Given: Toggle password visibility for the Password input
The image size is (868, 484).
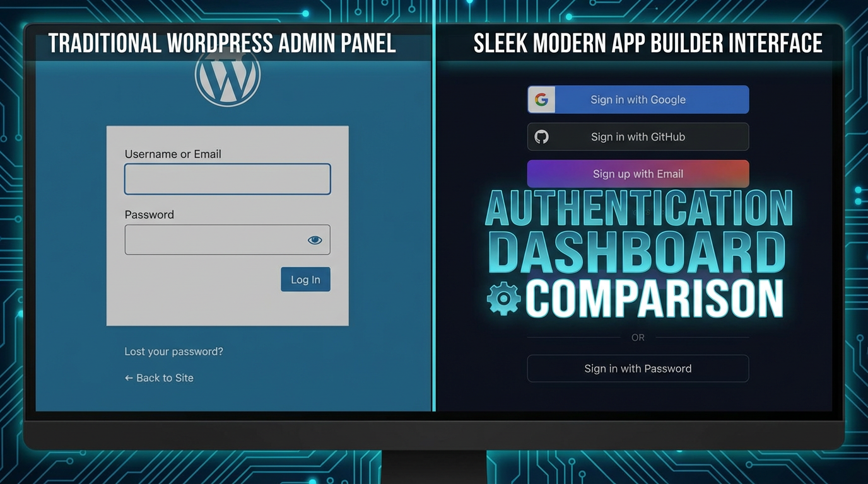Looking at the screenshot, I should pos(315,239).
